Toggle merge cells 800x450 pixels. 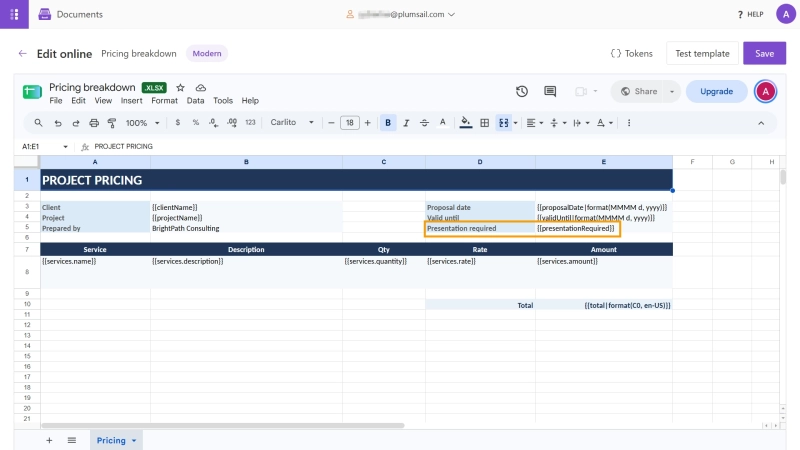504,123
